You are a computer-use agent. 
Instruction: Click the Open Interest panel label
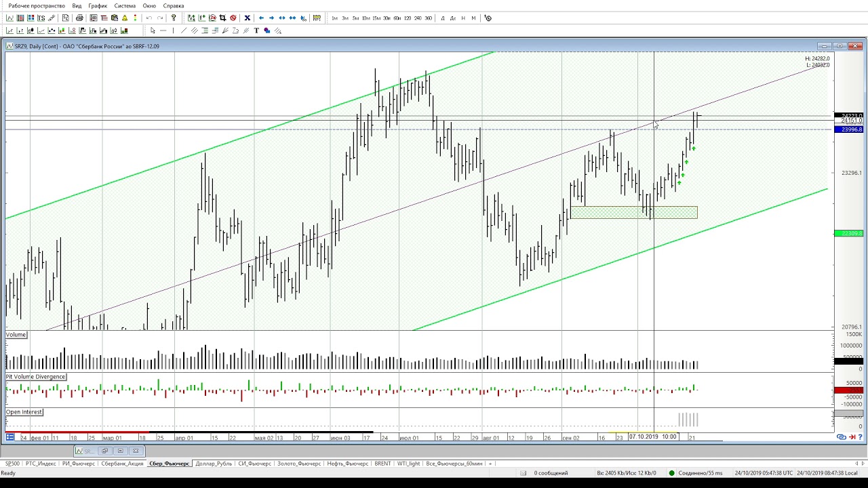(x=24, y=412)
